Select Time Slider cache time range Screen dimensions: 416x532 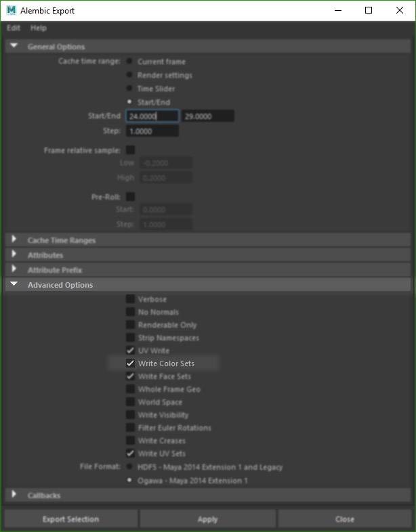tap(129, 89)
